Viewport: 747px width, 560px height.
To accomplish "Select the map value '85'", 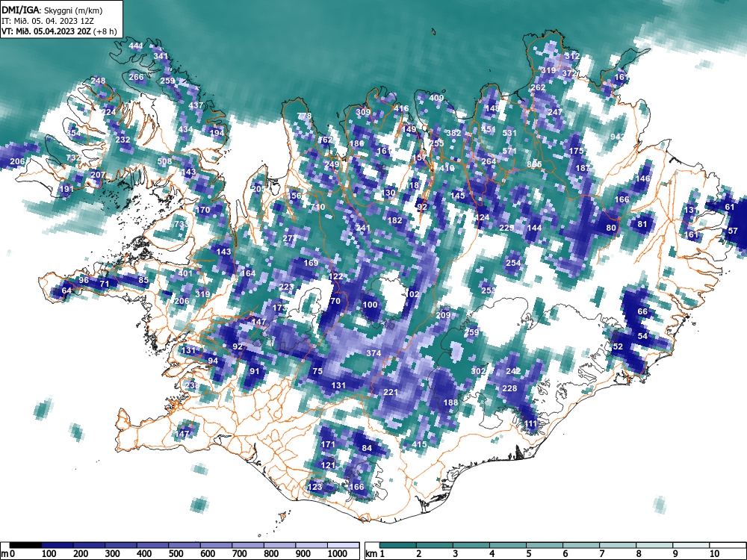I will (x=143, y=280).
